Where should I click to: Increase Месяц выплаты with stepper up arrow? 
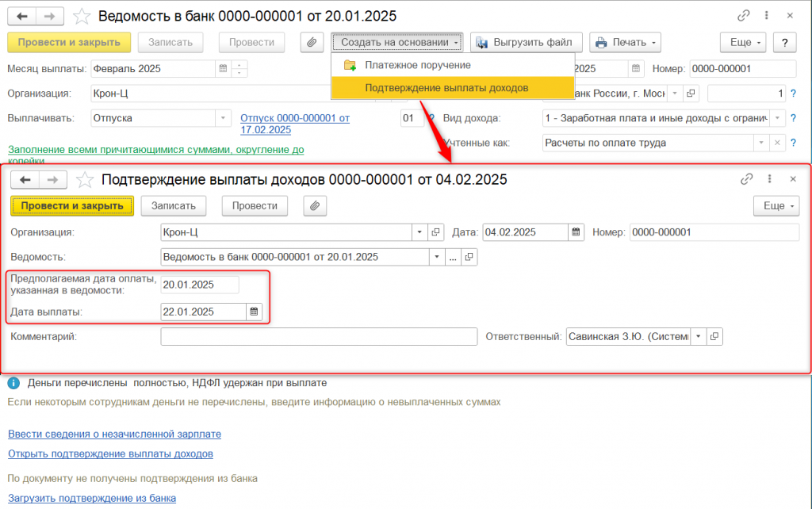[239, 65]
